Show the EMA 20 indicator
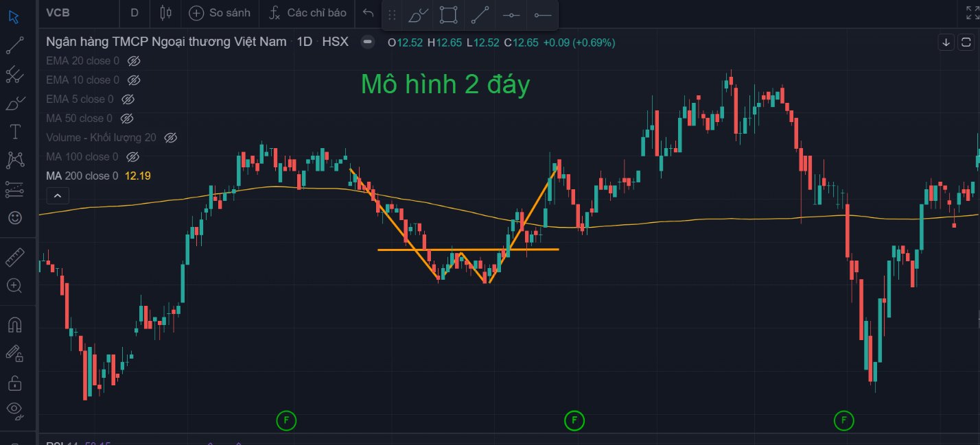980x445 pixels. (x=135, y=61)
